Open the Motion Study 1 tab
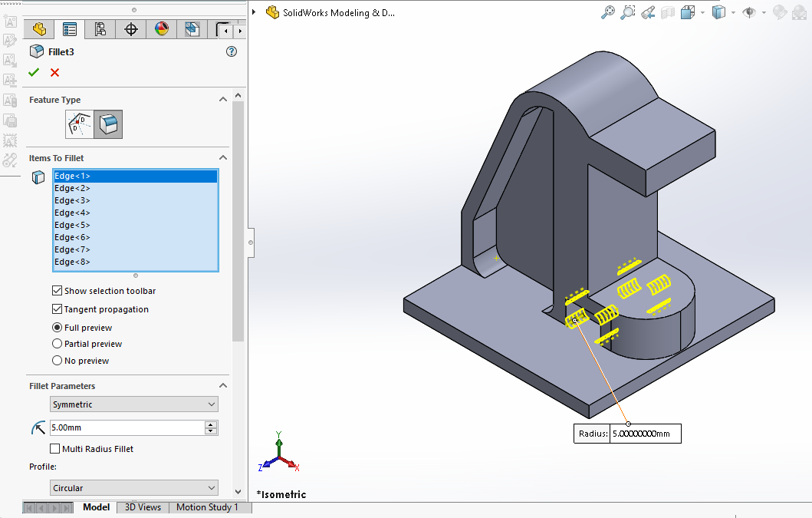Screen dimensions: 812x518 (x=207, y=507)
